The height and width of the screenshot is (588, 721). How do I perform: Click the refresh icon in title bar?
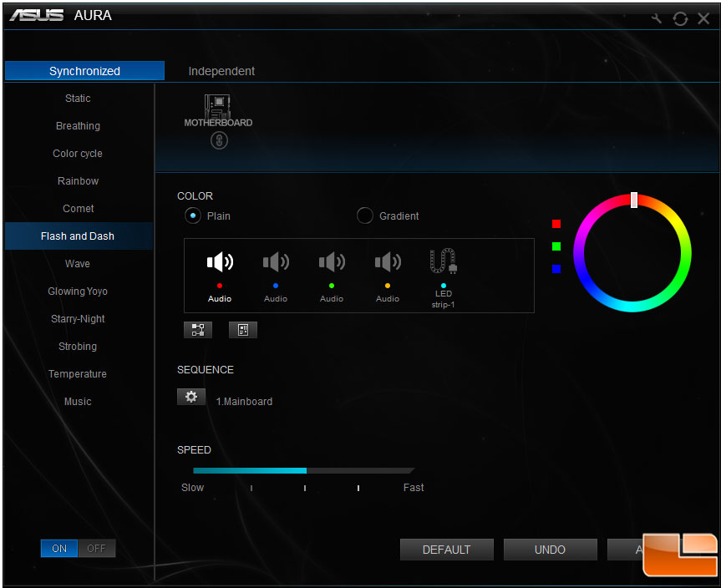tap(680, 19)
